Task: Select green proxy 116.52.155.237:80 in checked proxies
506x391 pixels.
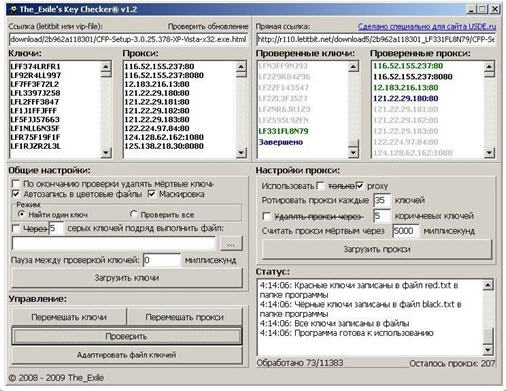Action: 408,66
